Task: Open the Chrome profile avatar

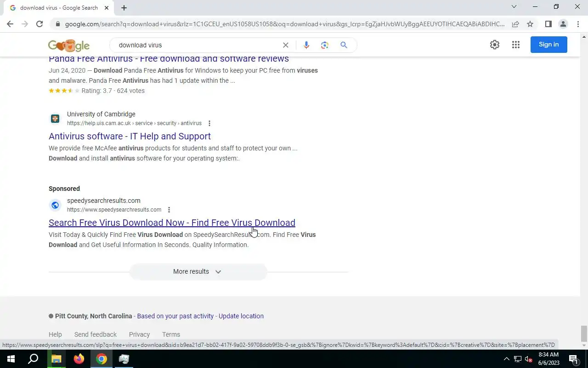Action: [x=563, y=24]
